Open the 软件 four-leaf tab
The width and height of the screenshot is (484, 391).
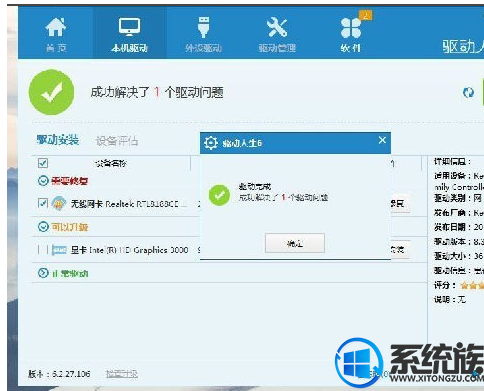pos(351,35)
